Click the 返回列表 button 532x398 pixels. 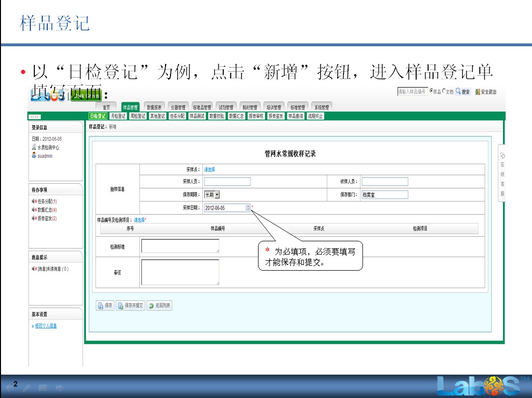click(x=159, y=305)
